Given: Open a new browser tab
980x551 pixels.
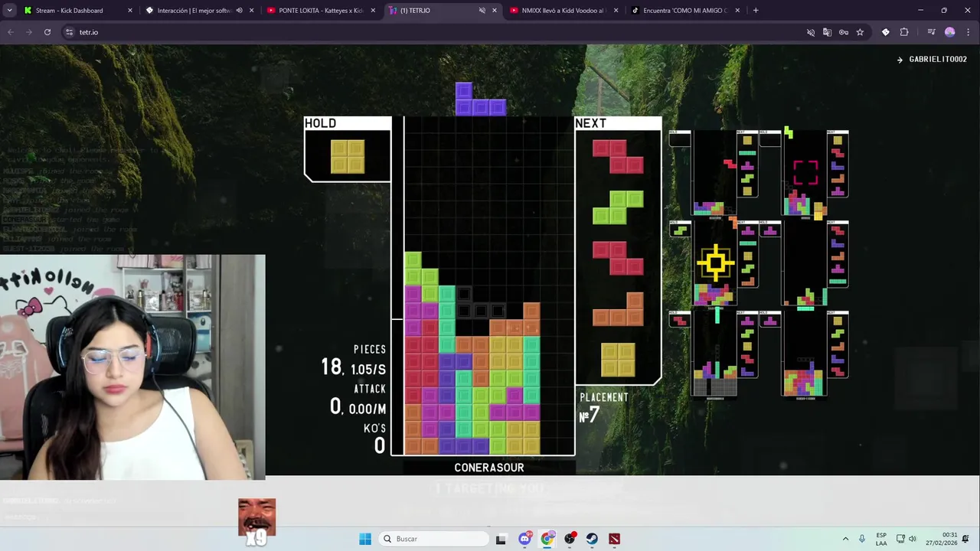Looking at the screenshot, I should click(x=756, y=11).
